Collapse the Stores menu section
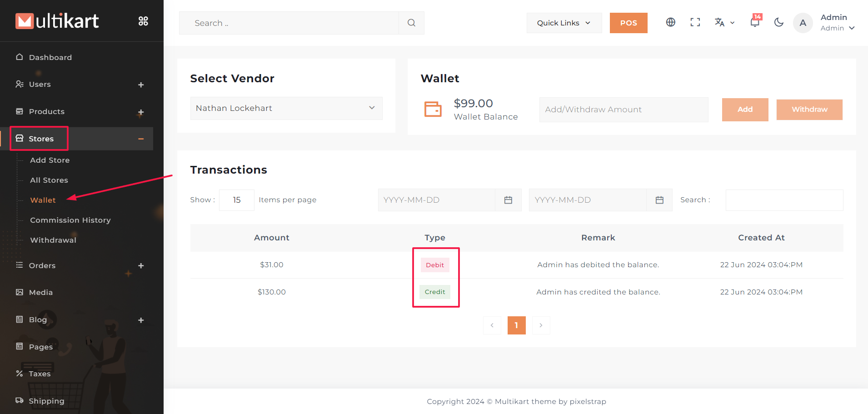Screen dimensions: 868x414 (141, 139)
